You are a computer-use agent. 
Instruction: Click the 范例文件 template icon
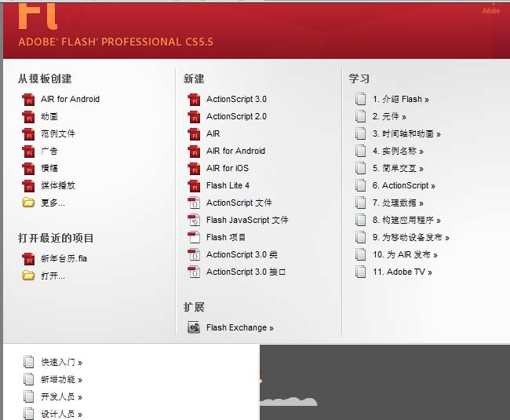click(28, 133)
